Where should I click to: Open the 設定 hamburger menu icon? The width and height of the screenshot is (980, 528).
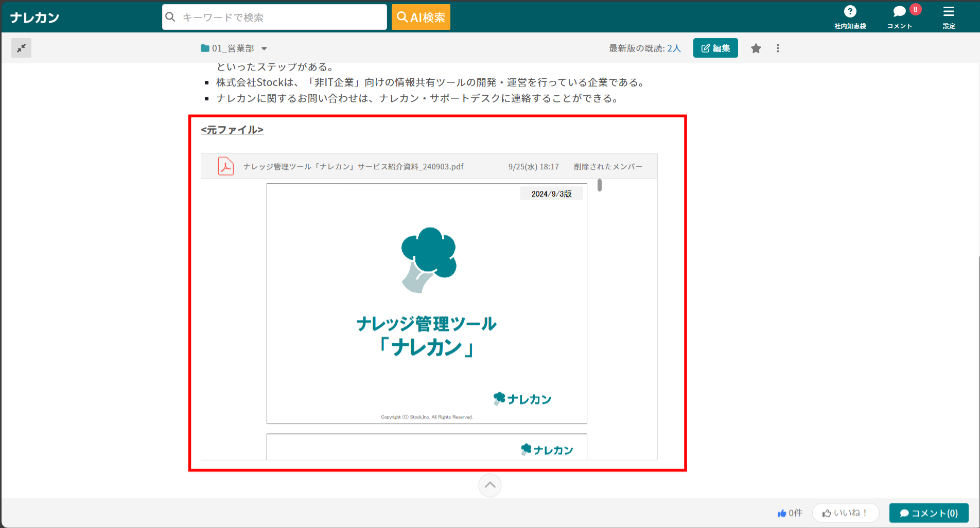949,12
